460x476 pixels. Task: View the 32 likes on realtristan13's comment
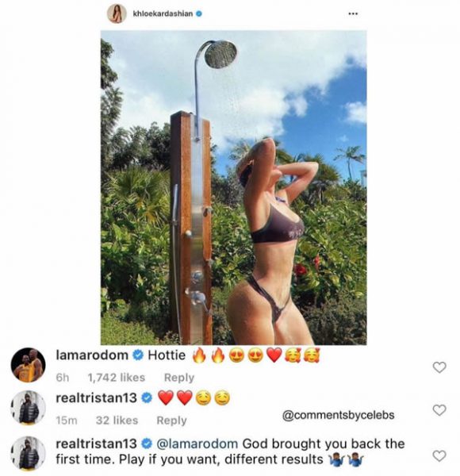pyautogui.click(x=117, y=420)
